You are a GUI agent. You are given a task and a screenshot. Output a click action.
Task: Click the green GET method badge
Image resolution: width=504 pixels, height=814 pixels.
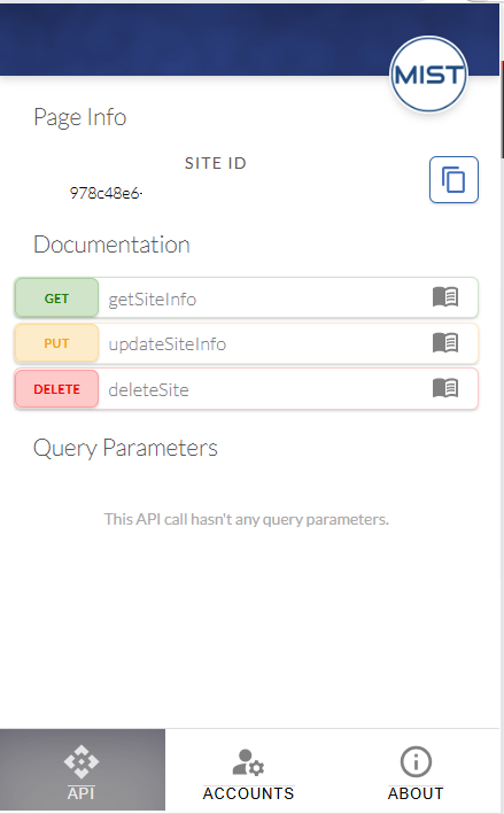pos(57,298)
